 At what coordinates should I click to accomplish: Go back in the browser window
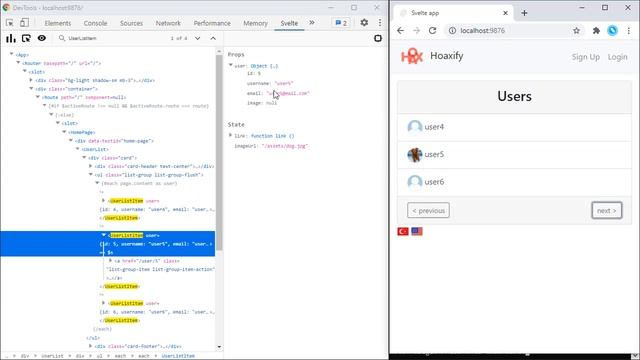pyautogui.click(x=400, y=31)
